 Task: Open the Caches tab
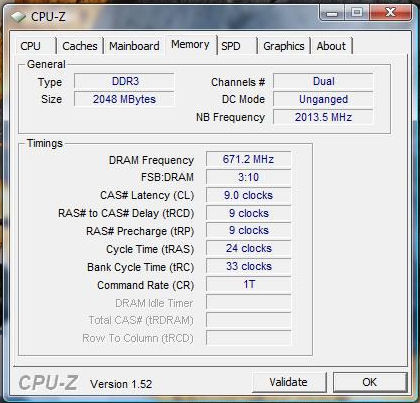(x=80, y=46)
